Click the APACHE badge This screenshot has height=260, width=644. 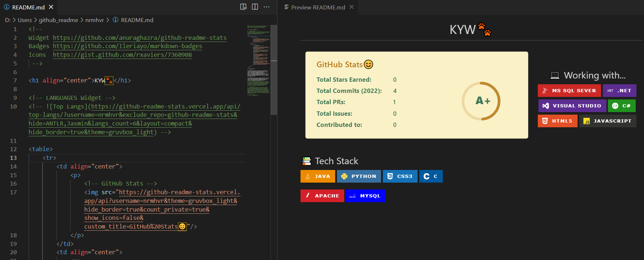(x=322, y=196)
